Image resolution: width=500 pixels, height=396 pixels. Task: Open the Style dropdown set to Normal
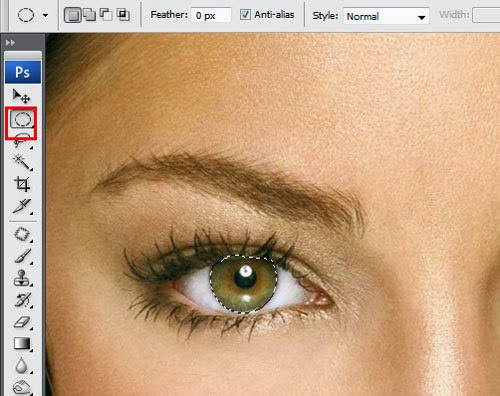(x=386, y=16)
